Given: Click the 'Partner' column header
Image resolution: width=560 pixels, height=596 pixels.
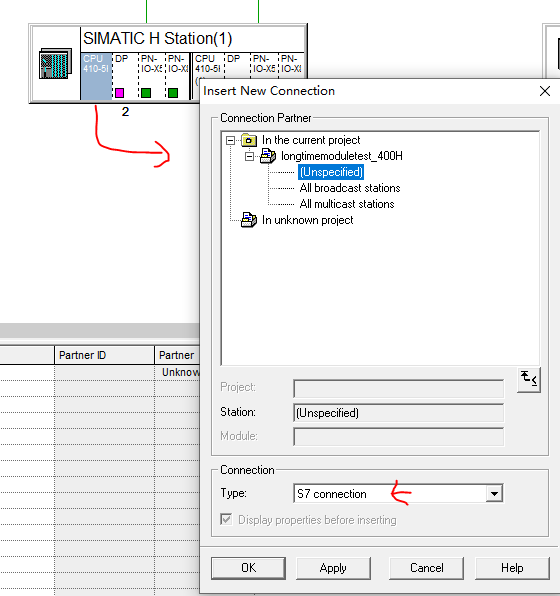Looking at the screenshot, I should coord(177,355).
